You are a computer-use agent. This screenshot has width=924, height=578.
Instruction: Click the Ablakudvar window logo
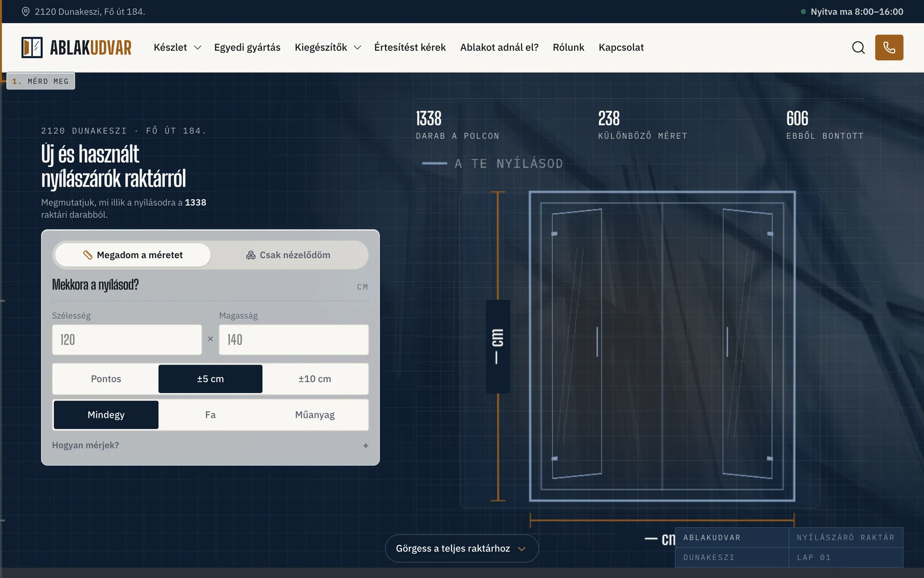click(x=32, y=47)
